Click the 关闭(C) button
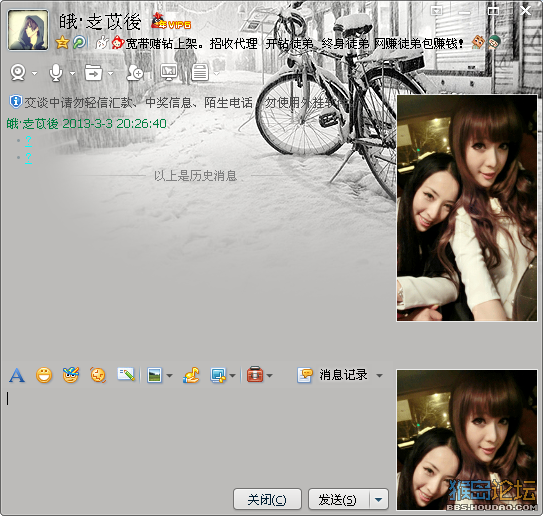Screen dimensions: 543x516 coord(267,499)
